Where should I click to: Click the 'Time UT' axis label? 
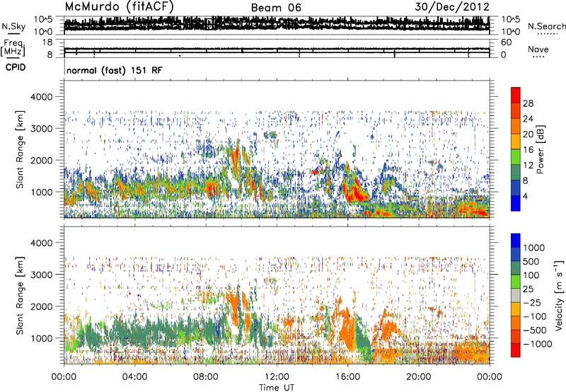pyautogui.click(x=277, y=388)
